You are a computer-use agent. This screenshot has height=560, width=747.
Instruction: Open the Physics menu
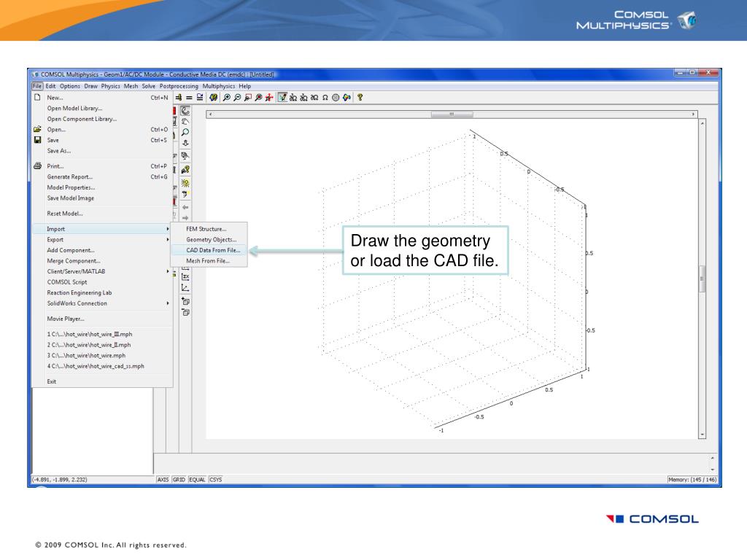[x=111, y=86]
